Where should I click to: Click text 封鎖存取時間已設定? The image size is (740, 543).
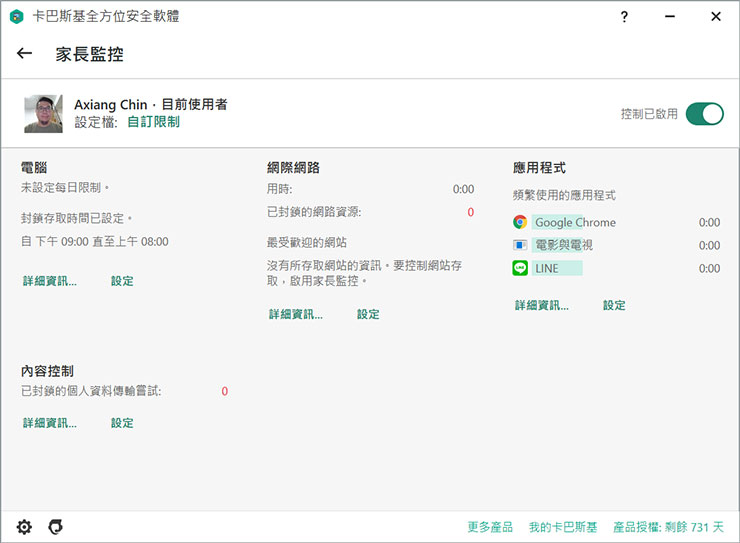(x=76, y=218)
